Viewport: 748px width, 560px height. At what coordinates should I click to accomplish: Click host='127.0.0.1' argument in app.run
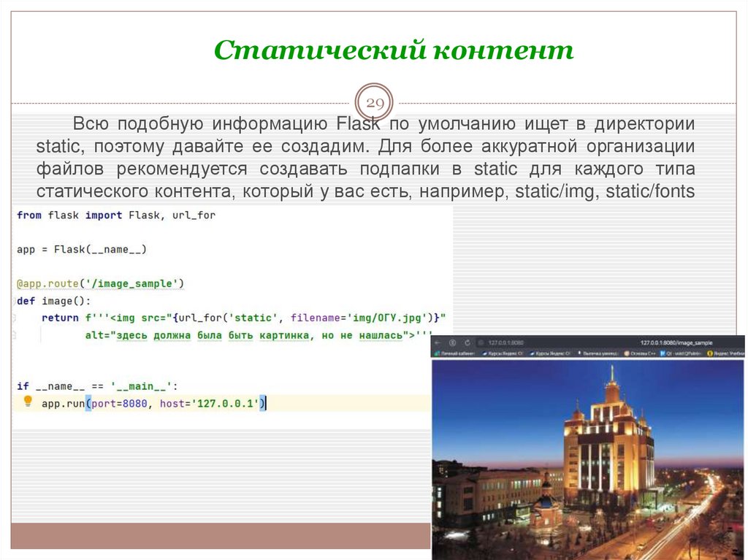click(x=209, y=404)
